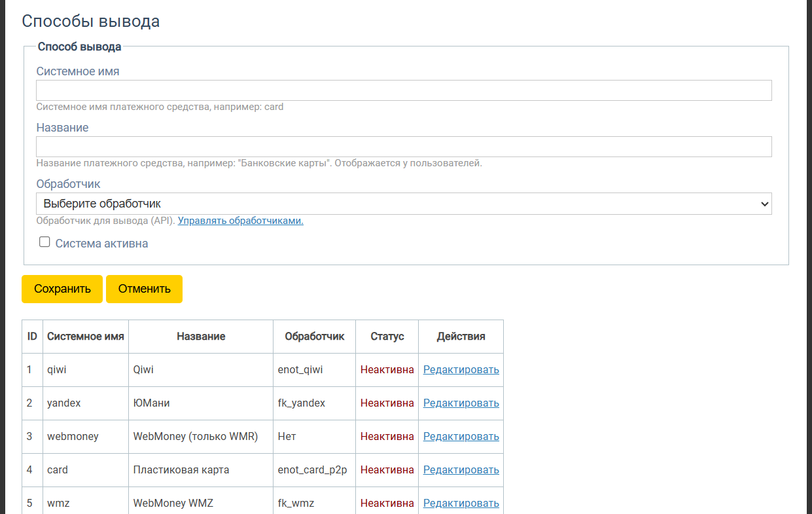Click Редактировать for webmoney row
Viewport: 812px width, 514px height.
click(461, 436)
